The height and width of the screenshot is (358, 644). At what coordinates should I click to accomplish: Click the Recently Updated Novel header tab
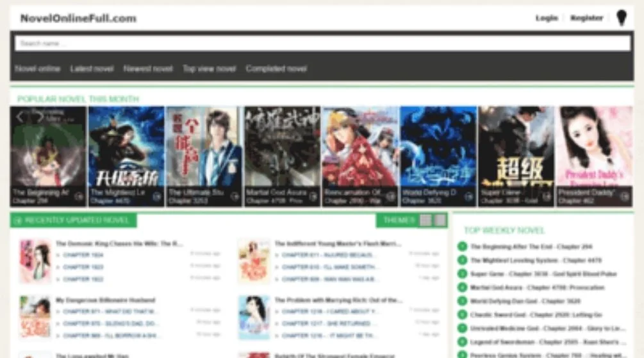(74, 220)
